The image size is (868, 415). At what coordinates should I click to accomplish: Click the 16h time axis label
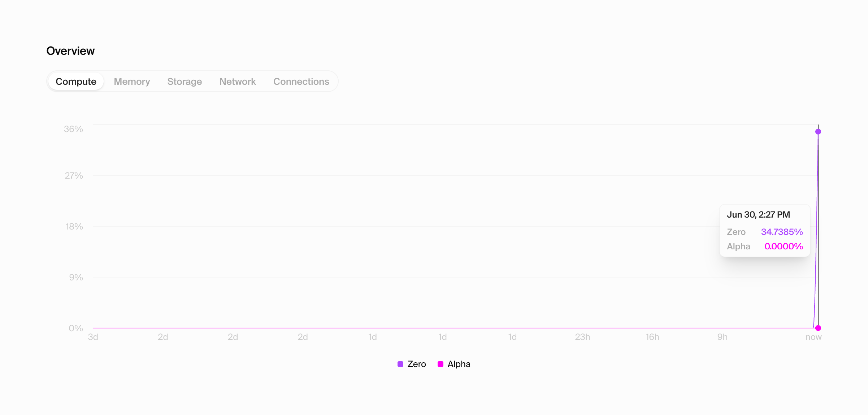[652, 337]
